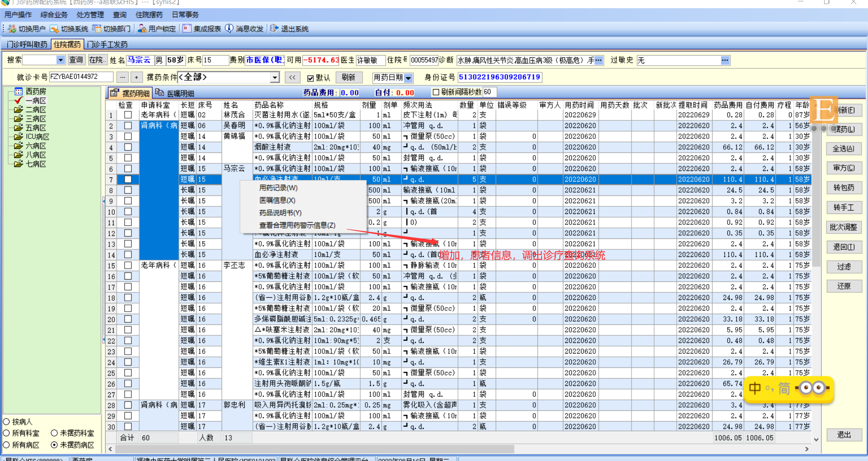Click the 搜索 input field
Screen dimensions: 868x461
click(x=40, y=60)
